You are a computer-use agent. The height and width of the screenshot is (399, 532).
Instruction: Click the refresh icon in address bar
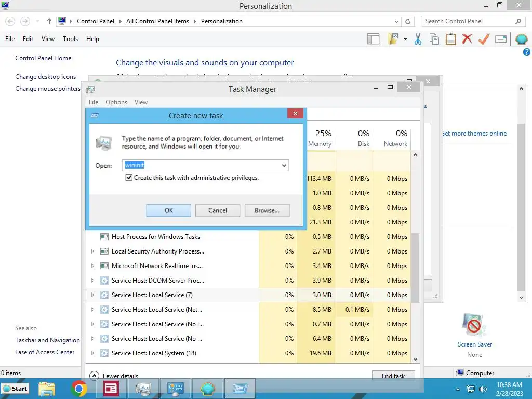(408, 21)
